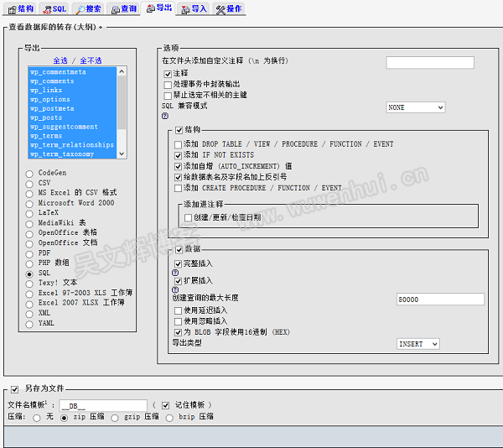Open the SQL 兼容模式 NONE dropdown
This screenshot has width=503, height=448.
click(415, 107)
